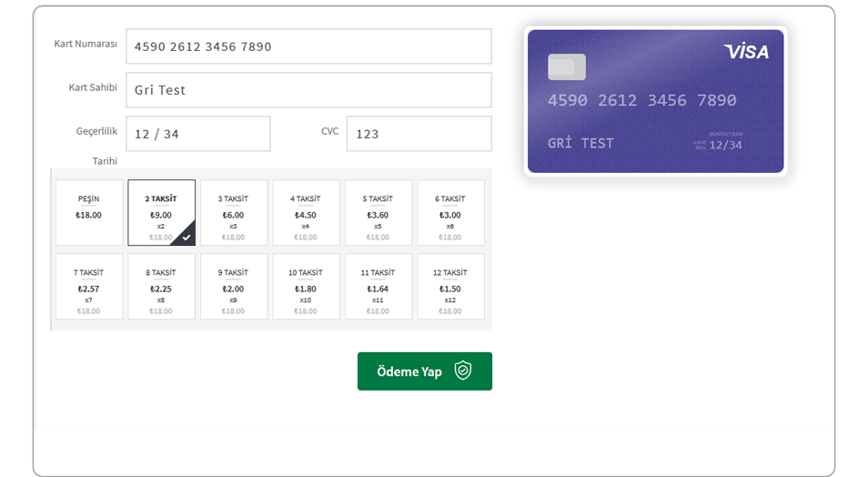Click the CVC input field
Image resolution: width=868 pixels, height=477 pixels.
click(419, 134)
